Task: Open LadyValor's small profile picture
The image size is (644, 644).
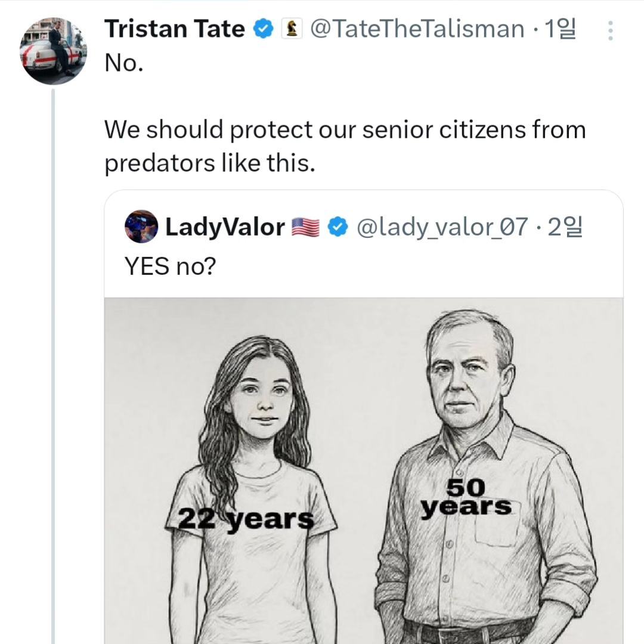Action: point(141,227)
